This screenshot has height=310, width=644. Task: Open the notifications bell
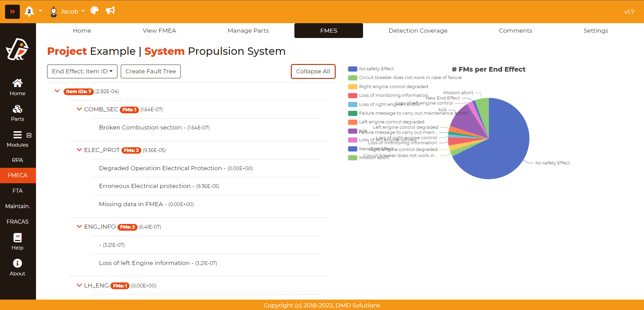point(29,11)
